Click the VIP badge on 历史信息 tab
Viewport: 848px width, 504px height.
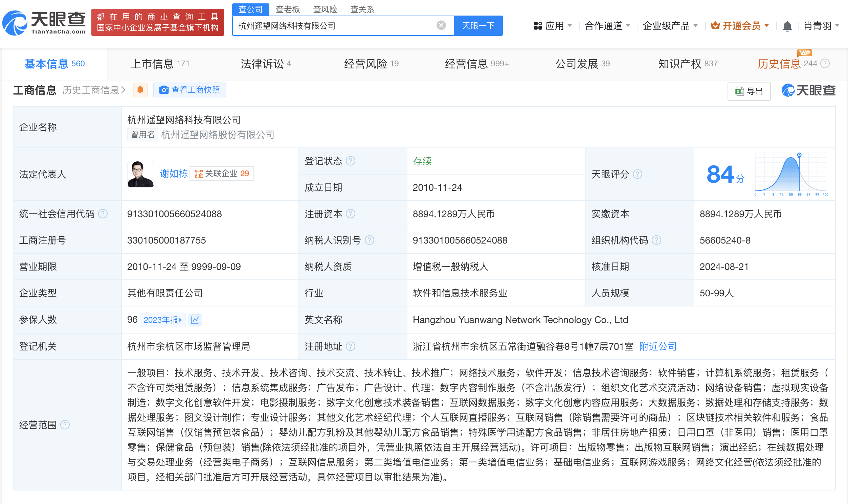click(x=805, y=53)
